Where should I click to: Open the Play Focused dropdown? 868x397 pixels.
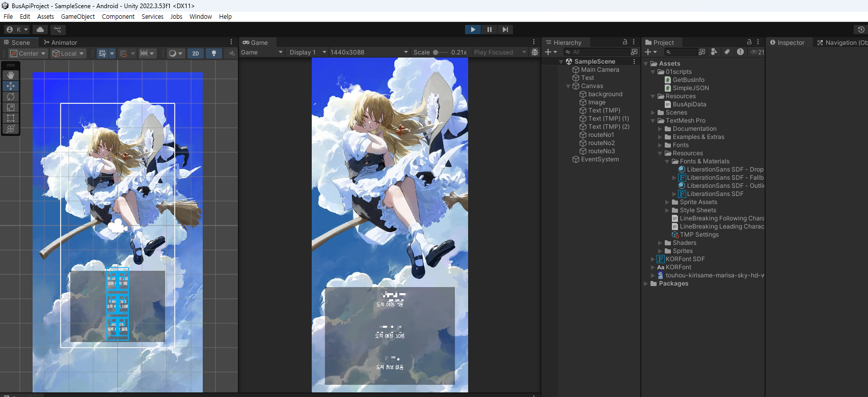500,52
